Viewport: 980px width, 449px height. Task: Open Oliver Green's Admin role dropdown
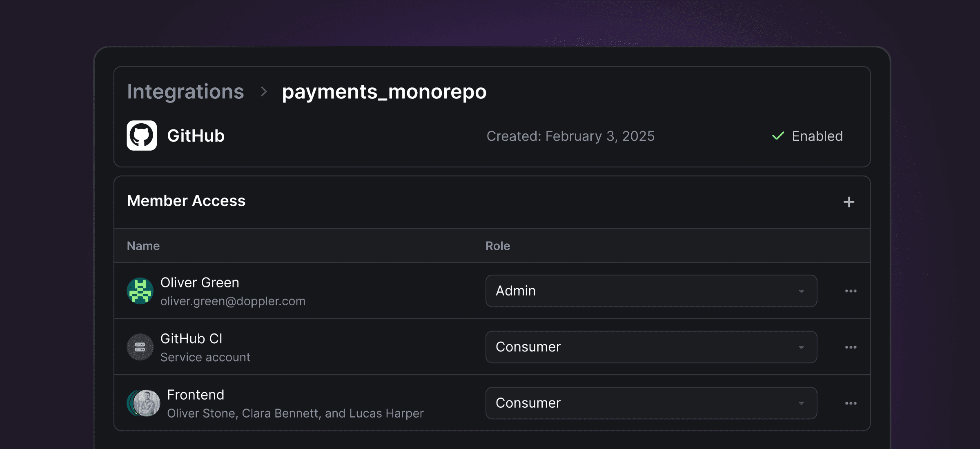tap(651, 291)
